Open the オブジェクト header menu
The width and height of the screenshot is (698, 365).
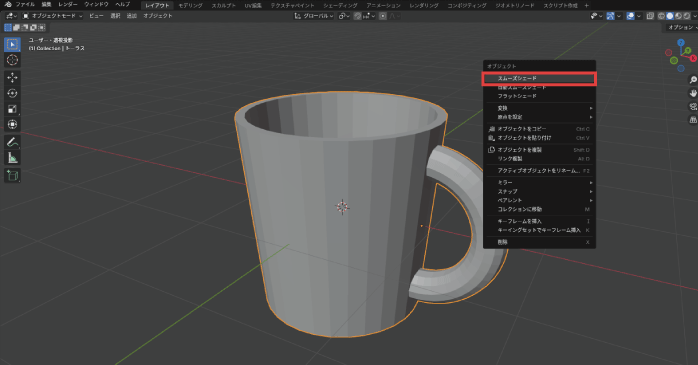(158, 16)
